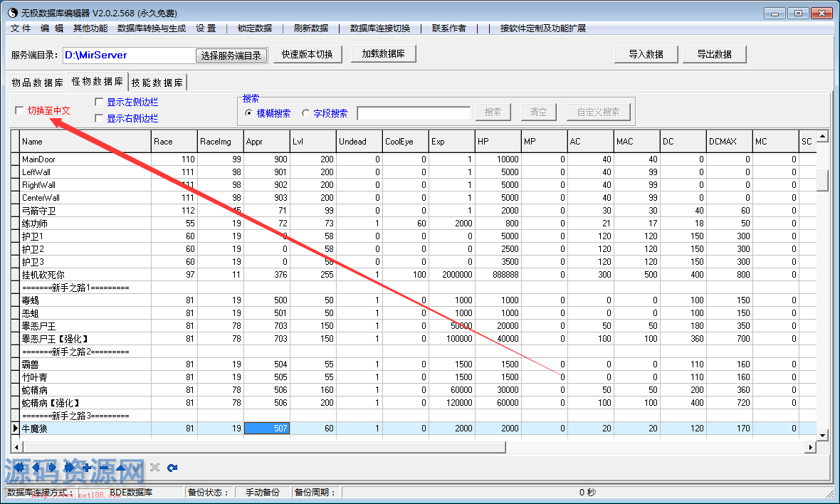Select the 模糊搜索 radio button
The image size is (840, 504).
click(x=248, y=113)
